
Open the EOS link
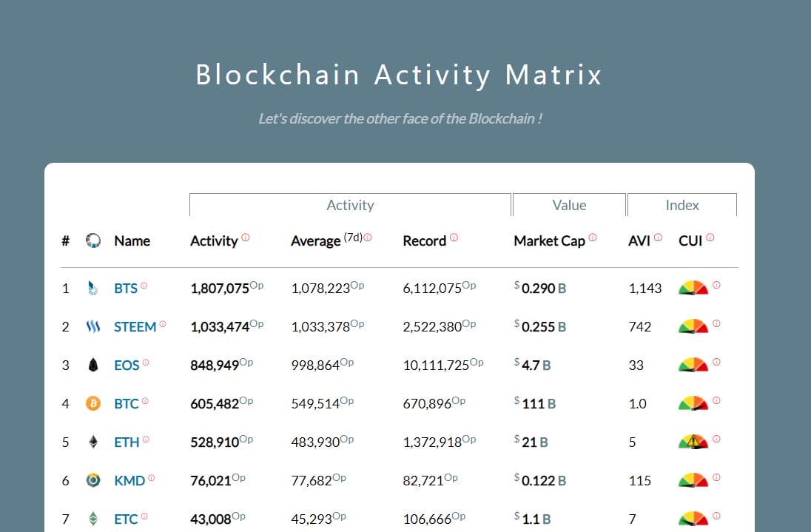(x=127, y=366)
